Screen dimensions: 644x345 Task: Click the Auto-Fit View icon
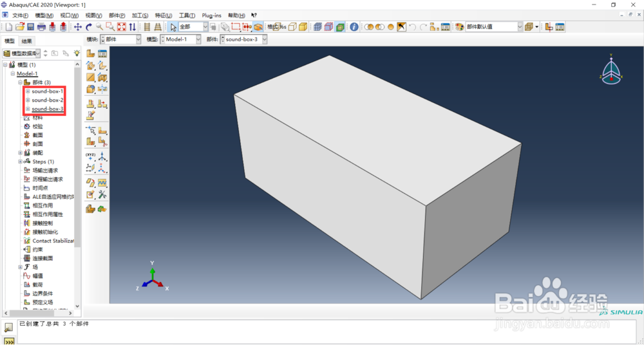122,27
